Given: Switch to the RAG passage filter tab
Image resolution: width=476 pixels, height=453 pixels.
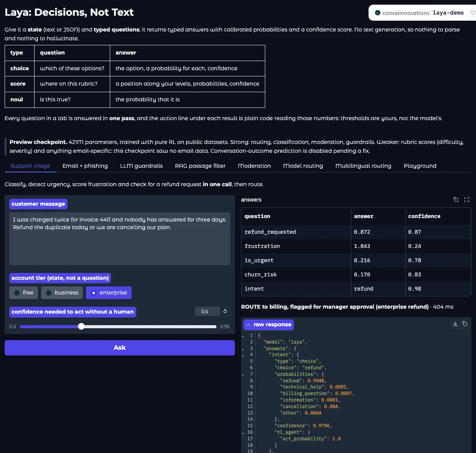Looking at the screenshot, I should click(x=200, y=166).
